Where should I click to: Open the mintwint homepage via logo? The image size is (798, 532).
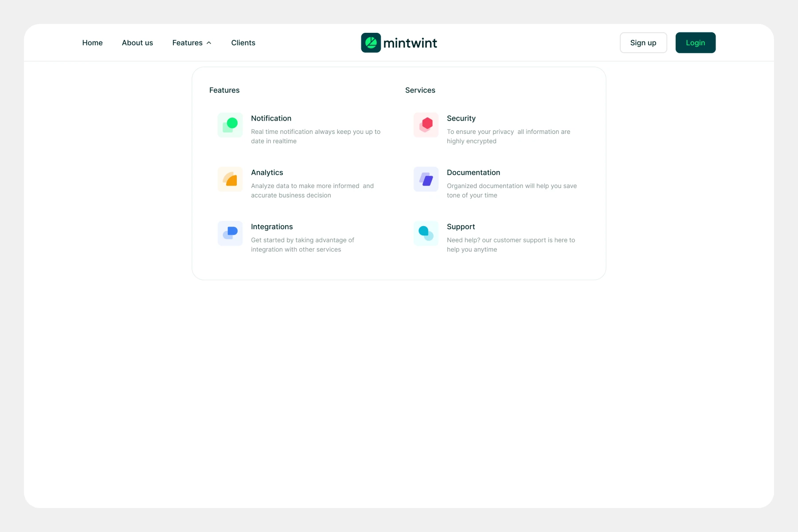(x=399, y=42)
